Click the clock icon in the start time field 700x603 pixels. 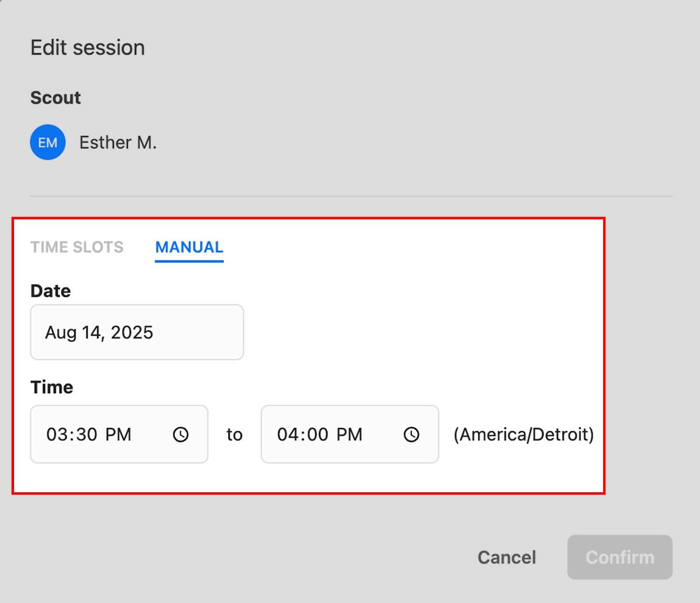pyautogui.click(x=181, y=435)
